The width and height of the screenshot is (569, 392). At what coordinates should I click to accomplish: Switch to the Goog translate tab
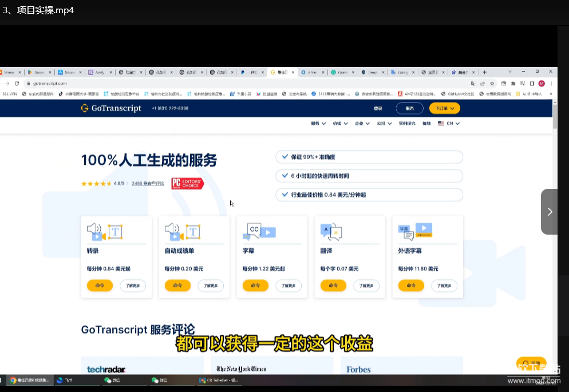point(403,72)
